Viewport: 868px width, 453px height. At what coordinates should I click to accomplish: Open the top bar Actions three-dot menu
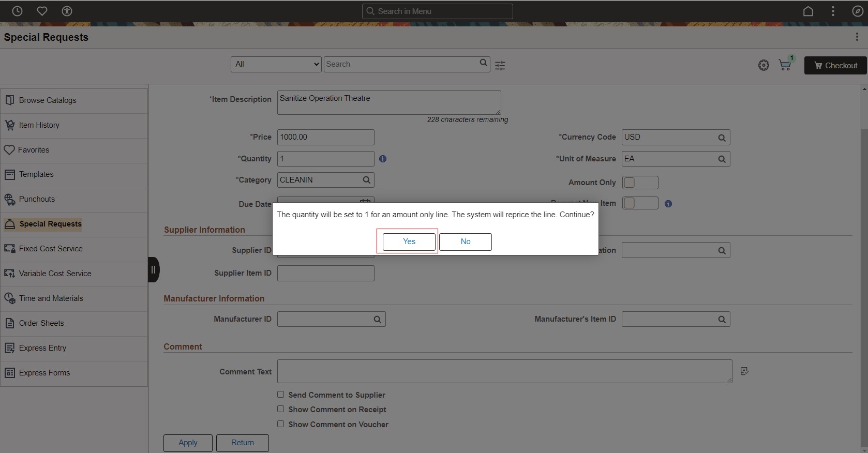pyautogui.click(x=833, y=11)
